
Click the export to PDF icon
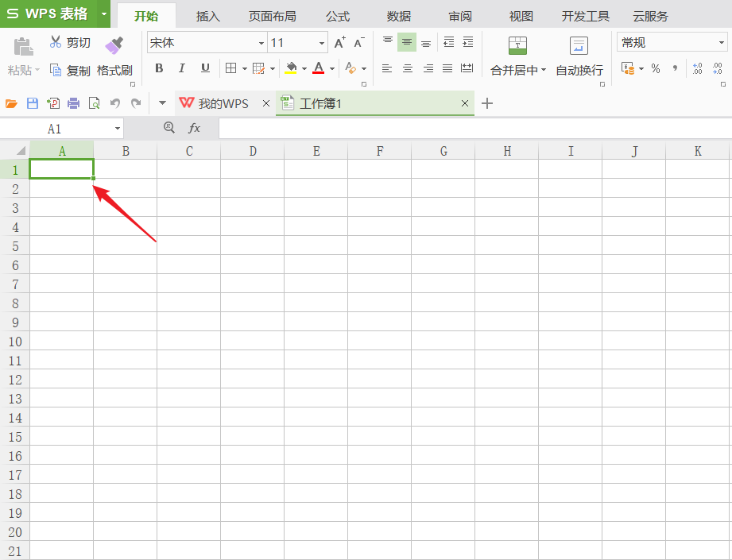coord(53,103)
